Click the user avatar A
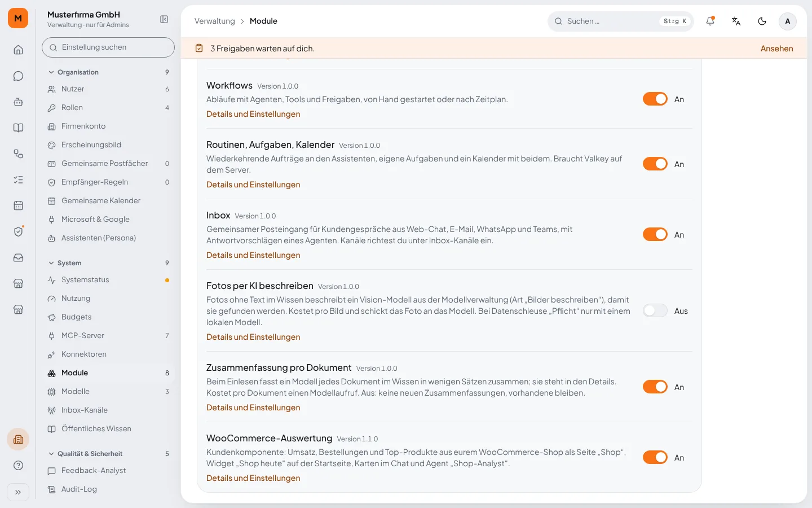 tap(788, 21)
